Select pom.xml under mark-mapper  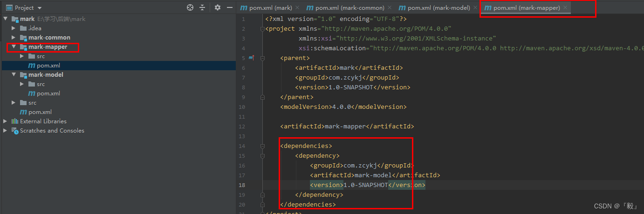48,66
